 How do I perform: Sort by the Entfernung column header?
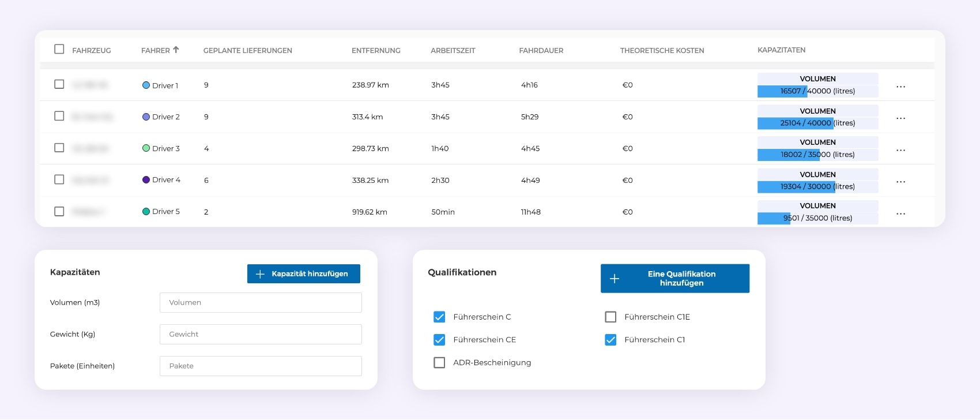pyautogui.click(x=376, y=51)
